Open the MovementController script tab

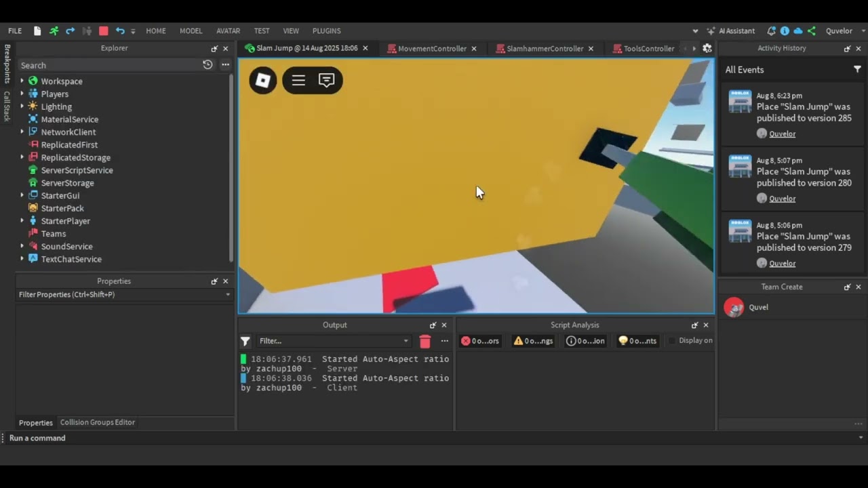point(432,48)
